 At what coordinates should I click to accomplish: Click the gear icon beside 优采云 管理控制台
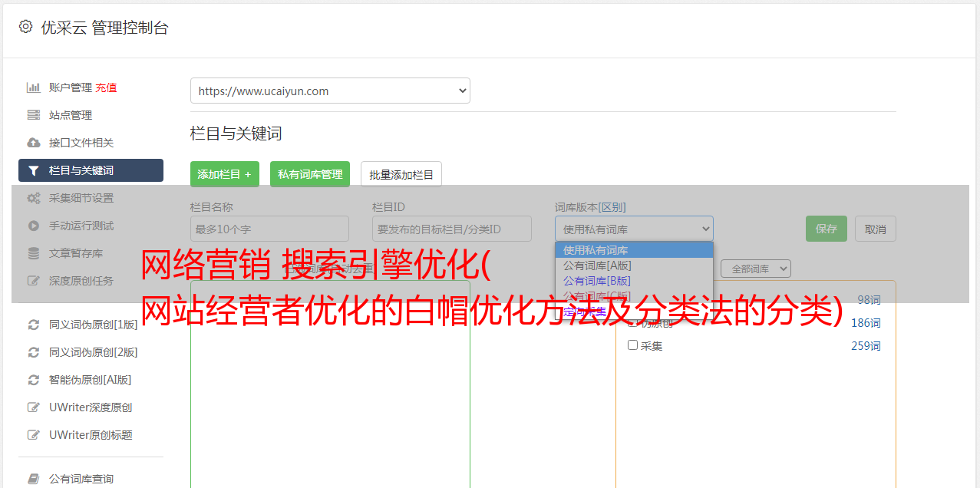point(25,27)
